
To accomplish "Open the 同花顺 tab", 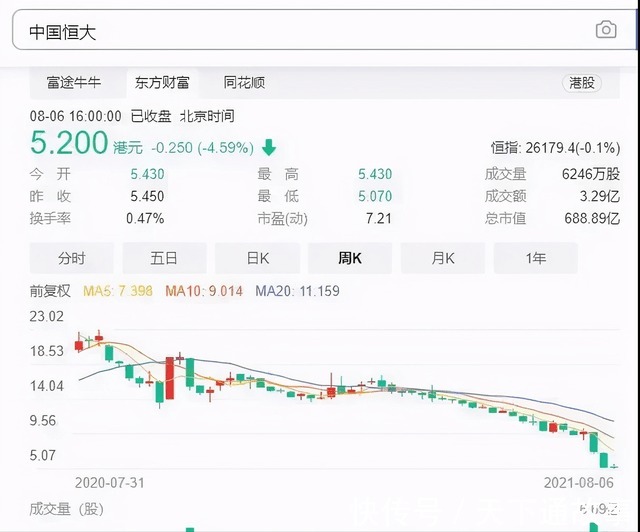I will tap(244, 83).
